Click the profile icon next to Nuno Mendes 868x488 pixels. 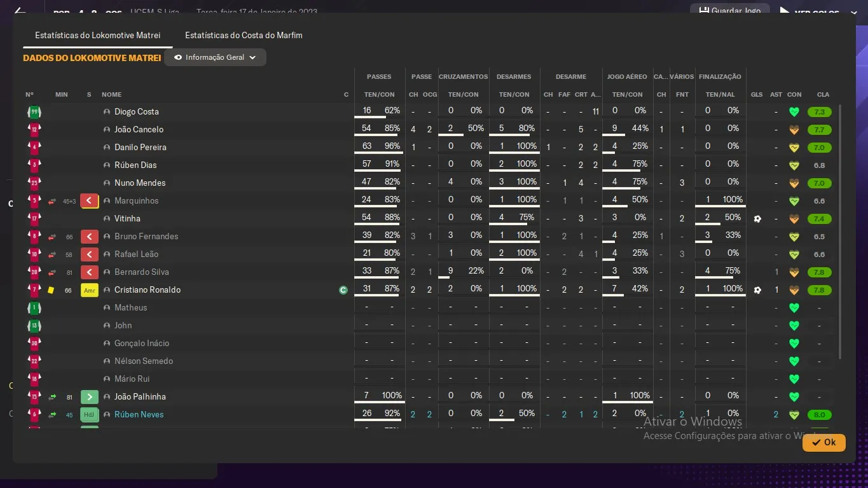[x=107, y=183]
